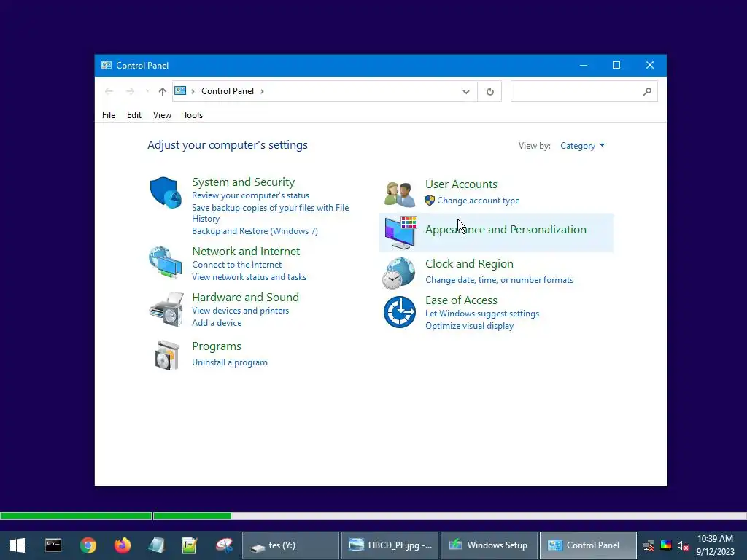Open the Windows Start button

pos(18,545)
